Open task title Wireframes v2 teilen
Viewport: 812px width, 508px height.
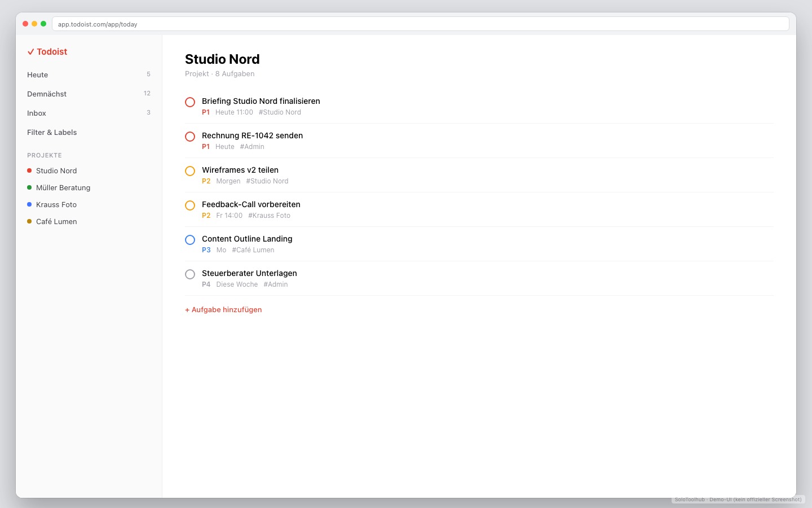[240, 170]
